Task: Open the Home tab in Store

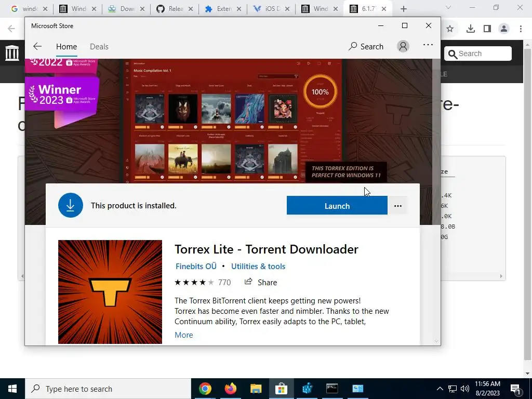Action: coord(66,46)
